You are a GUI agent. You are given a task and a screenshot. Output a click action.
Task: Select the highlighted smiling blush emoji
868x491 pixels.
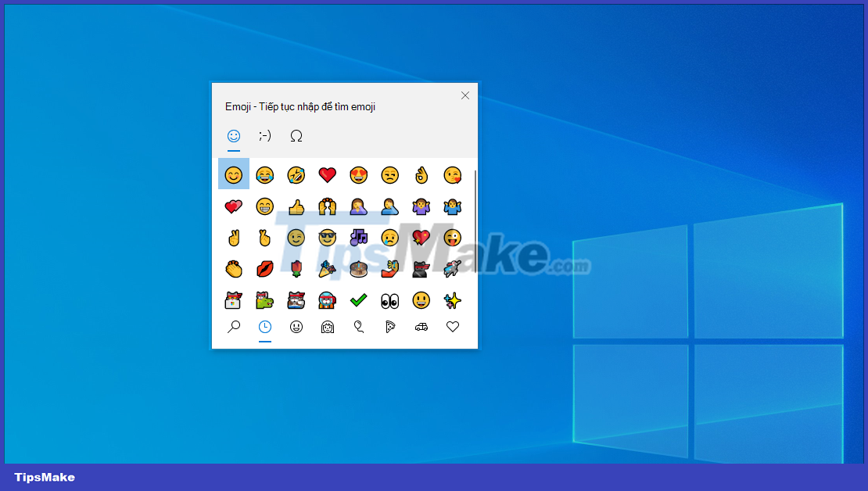tap(233, 174)
